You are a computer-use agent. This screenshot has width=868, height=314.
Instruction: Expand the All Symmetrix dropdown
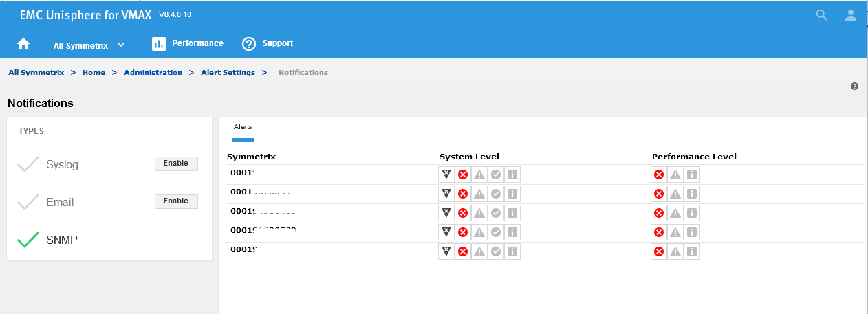[x=89, y=45]
